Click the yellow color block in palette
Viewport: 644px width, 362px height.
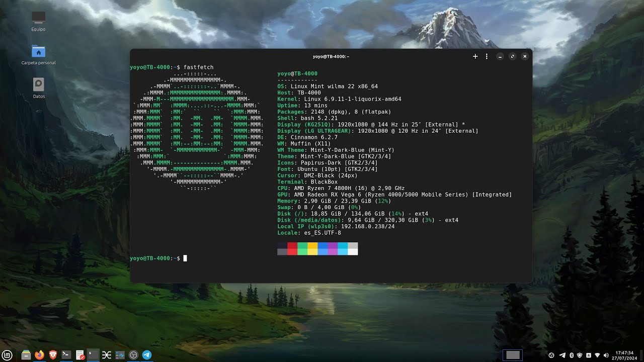point(312,248)
